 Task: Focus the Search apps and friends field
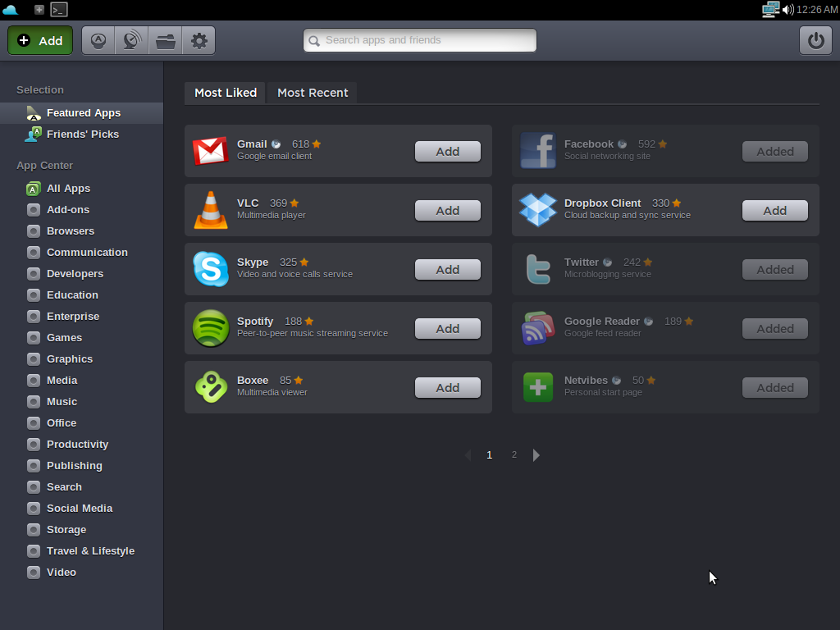click(x=420, y=40)
